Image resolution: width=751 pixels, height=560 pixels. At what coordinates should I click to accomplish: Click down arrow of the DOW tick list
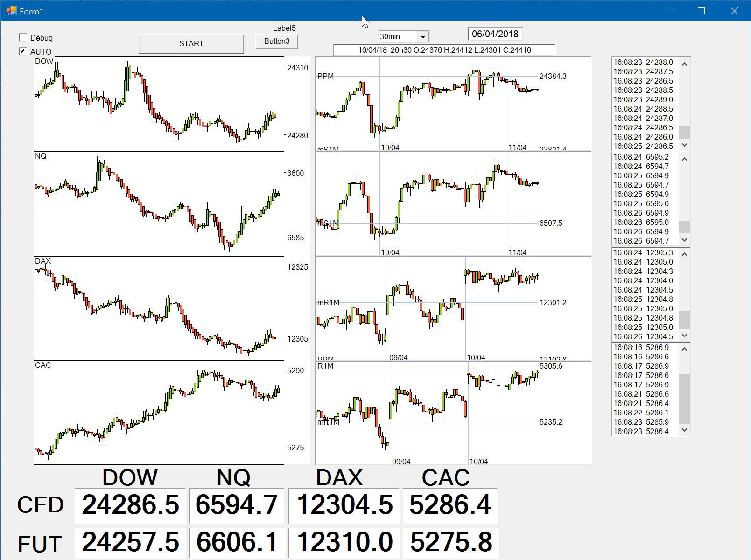[x=684, y=145]
